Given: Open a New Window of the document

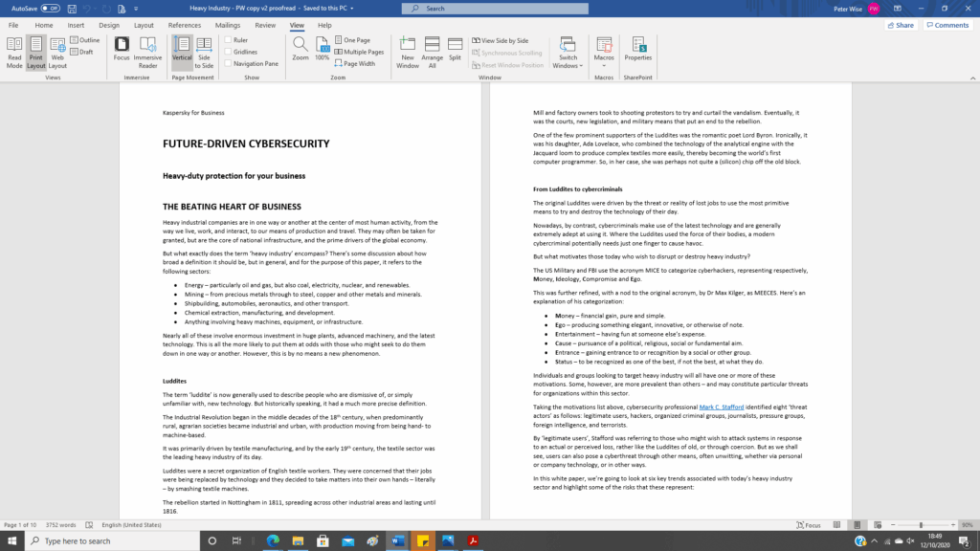Looking at the screenshot, I should (408, 53).
